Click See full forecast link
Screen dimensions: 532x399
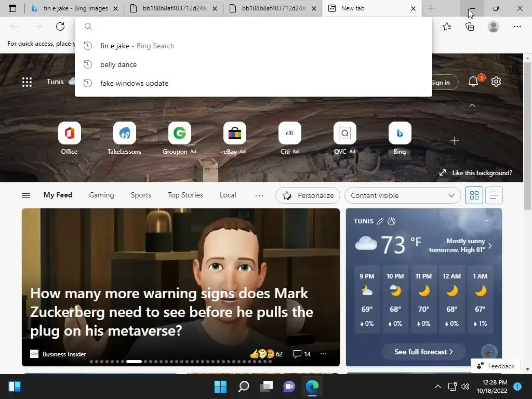[423, 352]
